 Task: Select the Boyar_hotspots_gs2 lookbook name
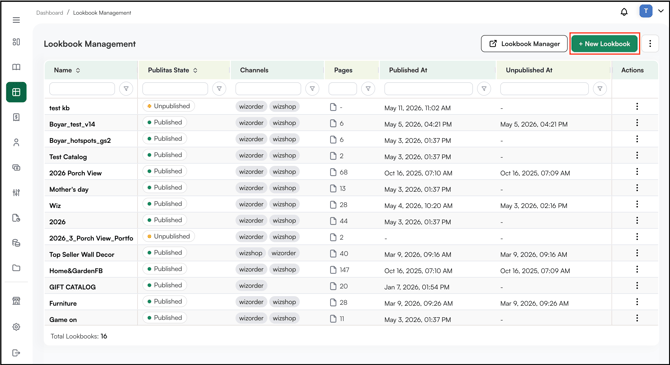(x=80, y=141)
